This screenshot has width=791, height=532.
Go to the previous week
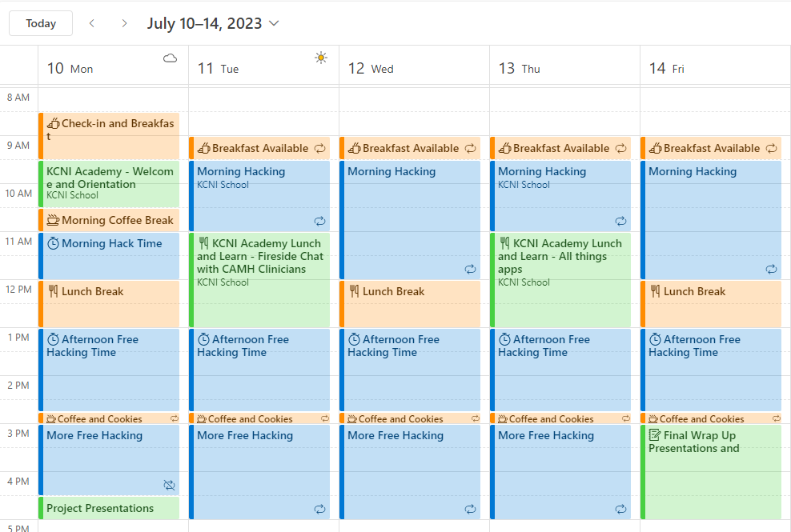click(92, 23)
